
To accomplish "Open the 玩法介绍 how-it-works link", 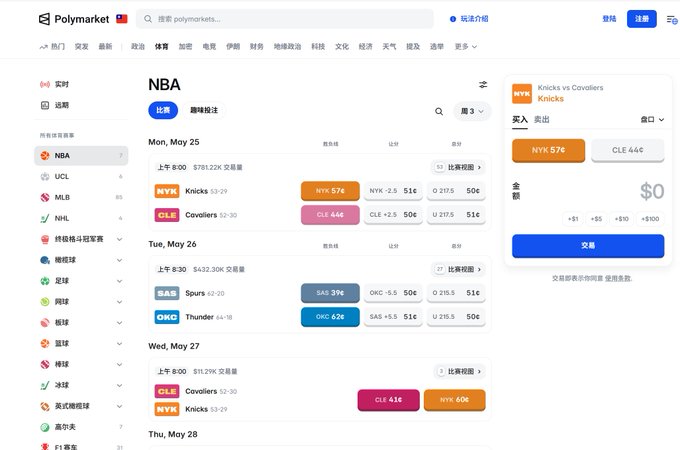I will 469,19.
